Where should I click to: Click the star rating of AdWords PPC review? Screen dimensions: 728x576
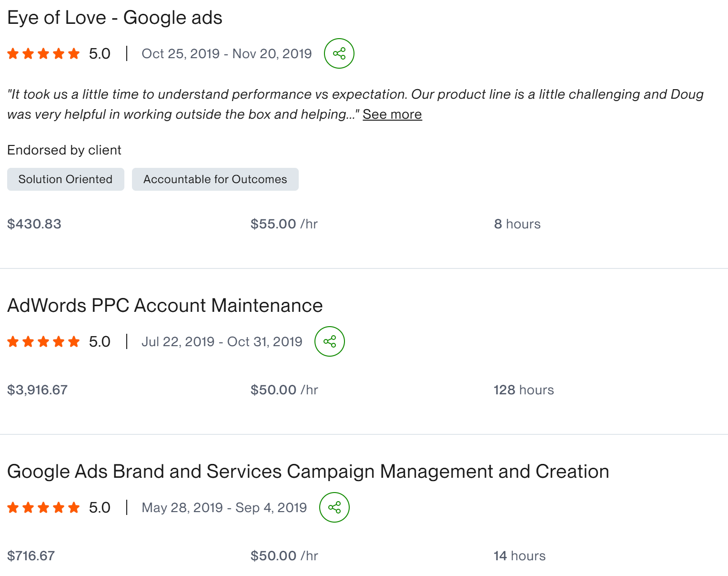(43, 341)
